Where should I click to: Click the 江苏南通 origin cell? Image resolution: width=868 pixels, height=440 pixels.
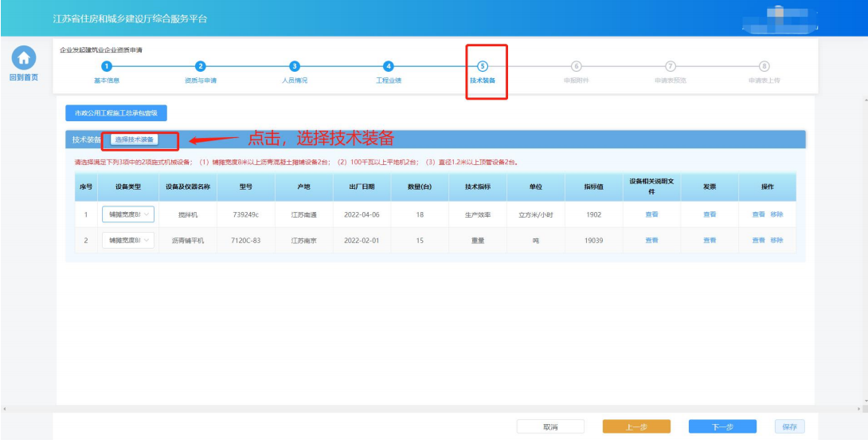click(x=304, y=214)
